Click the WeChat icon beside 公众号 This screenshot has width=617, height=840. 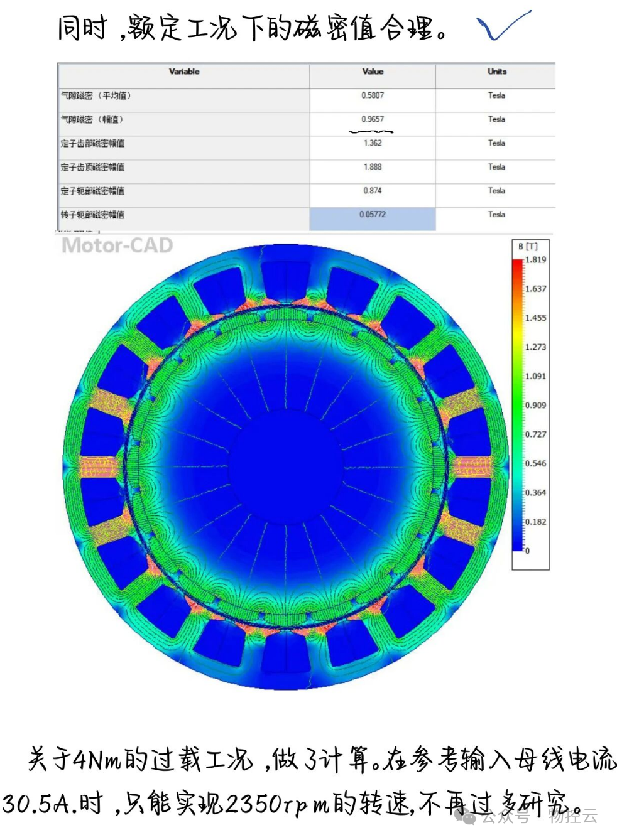[x=468, y=817]
